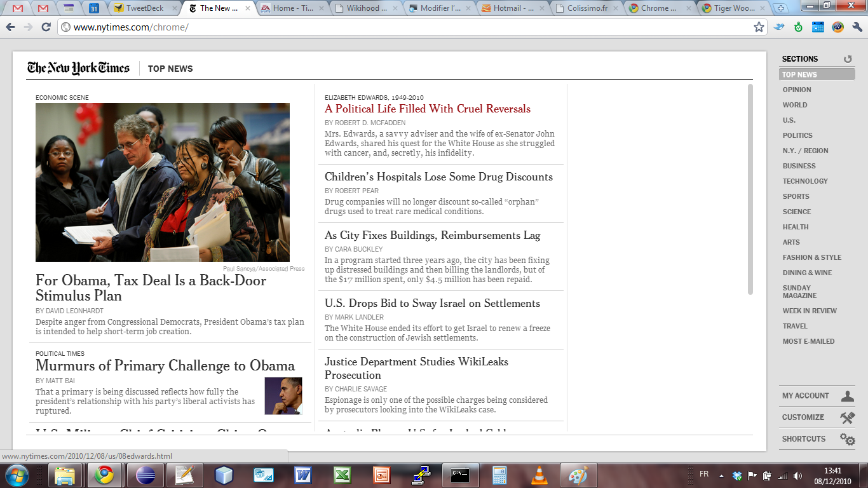Image resolution: width=868 pixels, height=488 pixels.
Task: Select the Politics section
Action: (797, 135)
